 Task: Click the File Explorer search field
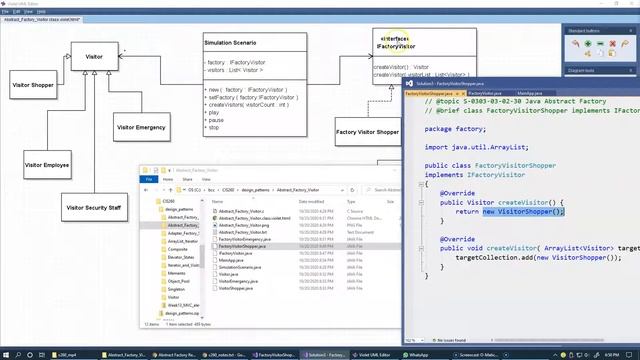coord(383,190)
